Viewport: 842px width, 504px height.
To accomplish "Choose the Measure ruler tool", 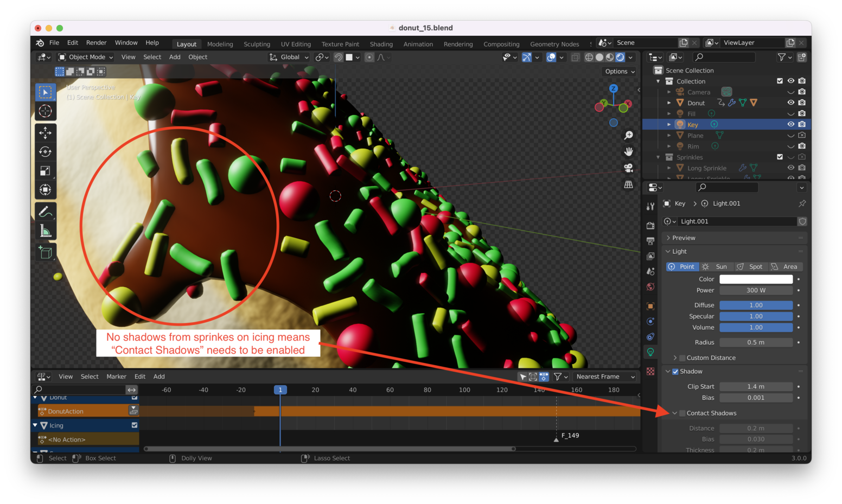I will click(x=46, y=232).
